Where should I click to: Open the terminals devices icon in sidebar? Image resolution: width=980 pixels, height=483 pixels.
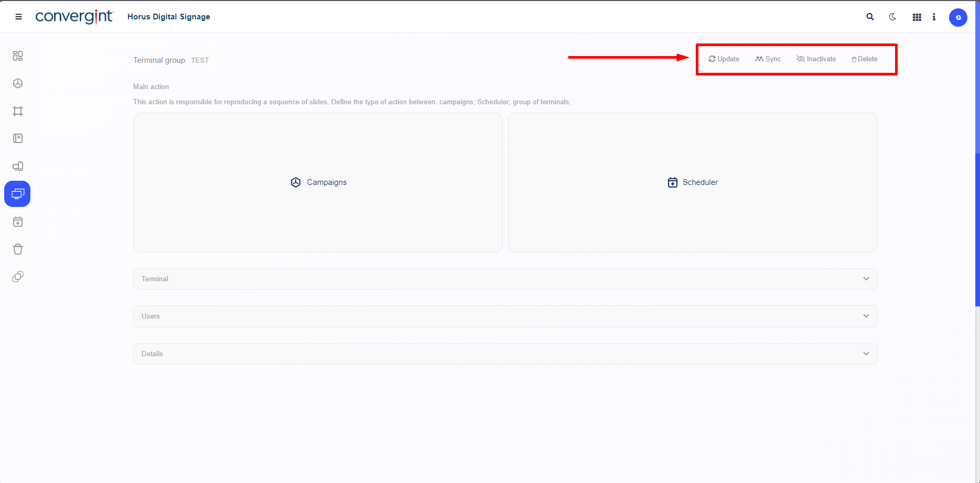click(18, 166)
